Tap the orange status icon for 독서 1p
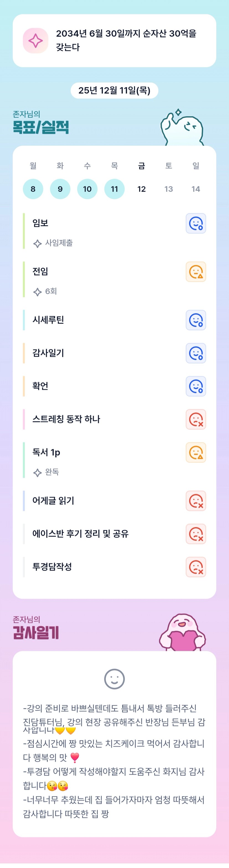Image resolution: width=229 pixels, height=868 pixels. tap(196, 452)
